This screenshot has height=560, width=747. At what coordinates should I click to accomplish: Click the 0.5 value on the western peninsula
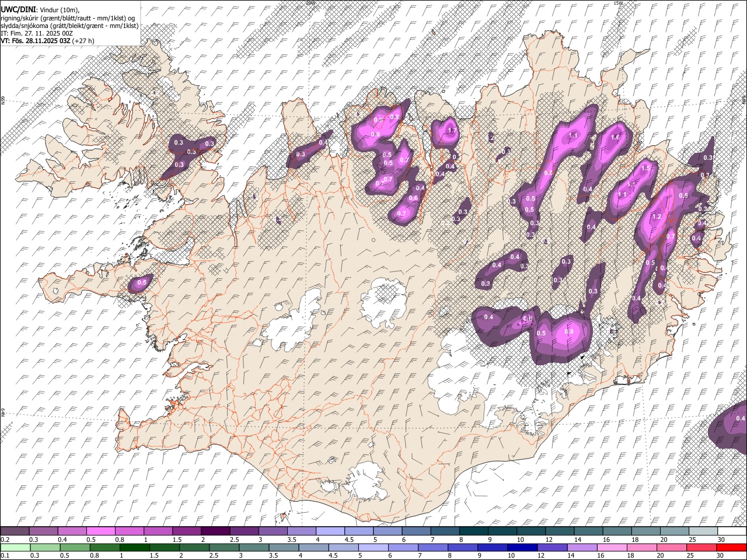pyautogui.click(x=142, y=283)
